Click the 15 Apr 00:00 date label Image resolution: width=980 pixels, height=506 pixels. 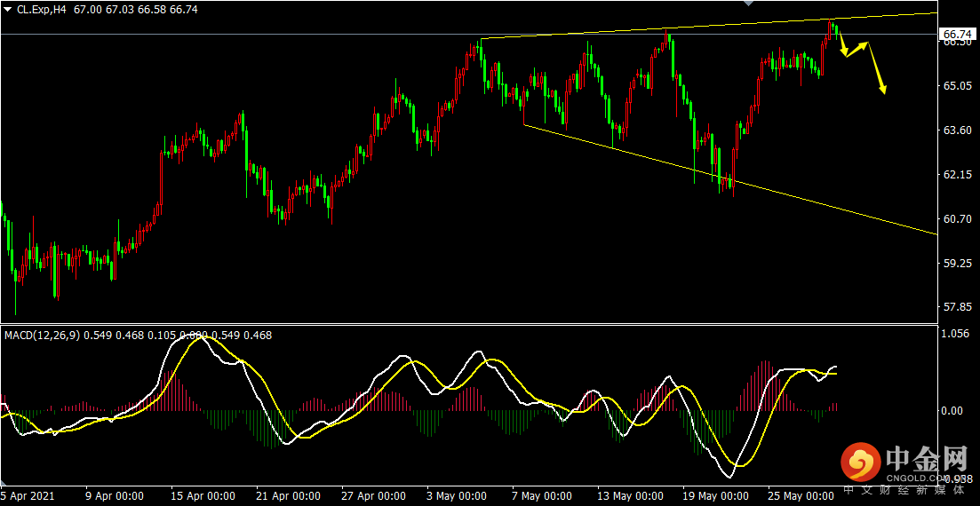point(203,496)
